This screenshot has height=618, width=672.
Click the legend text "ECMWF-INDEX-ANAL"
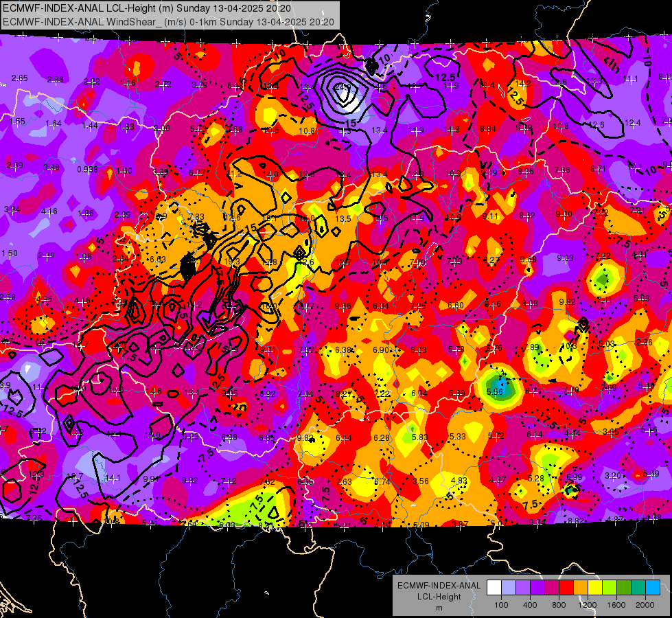coord(439,586)
